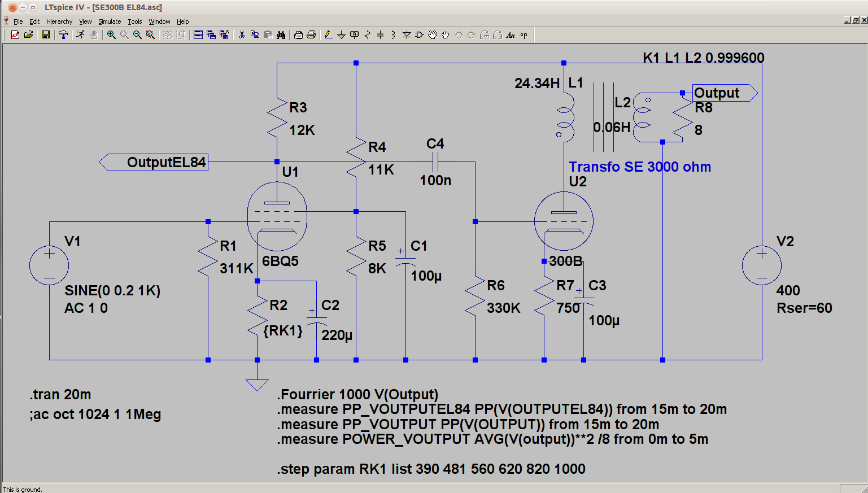Click the ground symbol below R2

257,384
